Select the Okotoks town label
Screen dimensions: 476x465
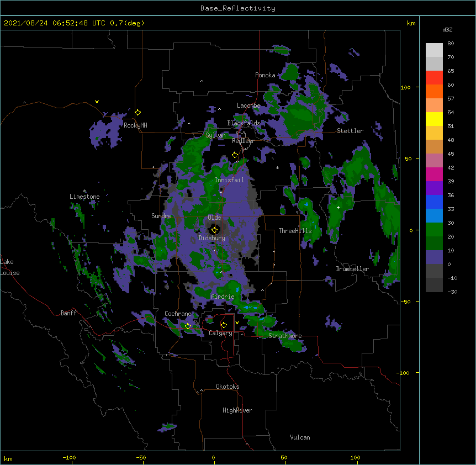(228, 387)
